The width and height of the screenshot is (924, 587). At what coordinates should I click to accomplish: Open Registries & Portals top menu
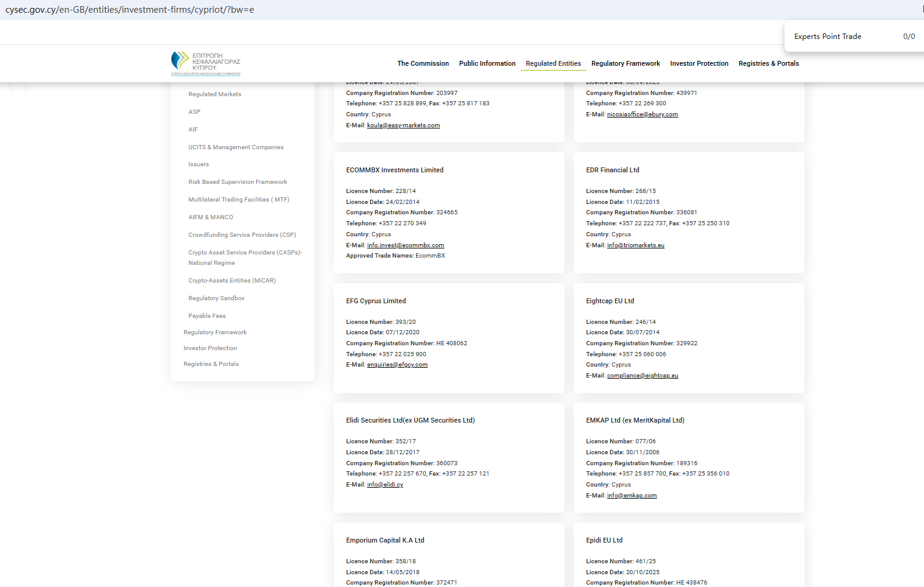[x=768, y=63]
